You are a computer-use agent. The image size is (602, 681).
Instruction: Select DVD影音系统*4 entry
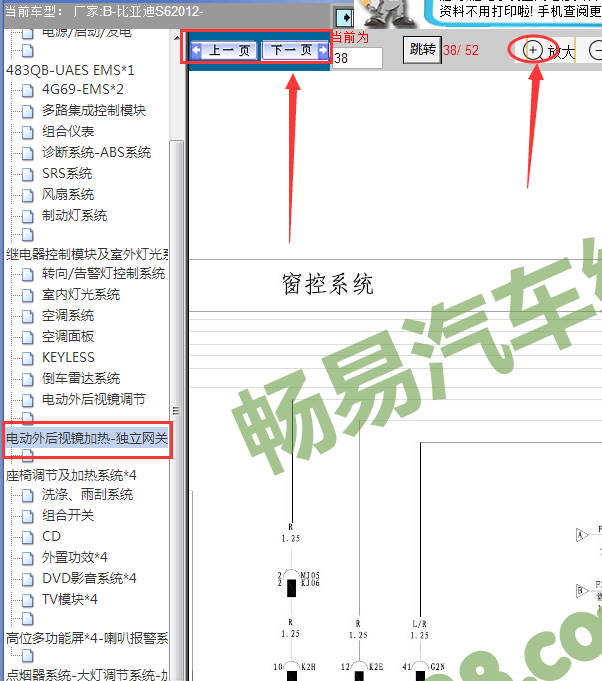[89, 578]
